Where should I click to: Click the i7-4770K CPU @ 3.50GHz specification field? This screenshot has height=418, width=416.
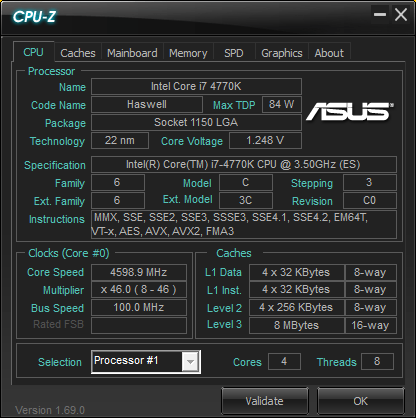tap(244, 164)
